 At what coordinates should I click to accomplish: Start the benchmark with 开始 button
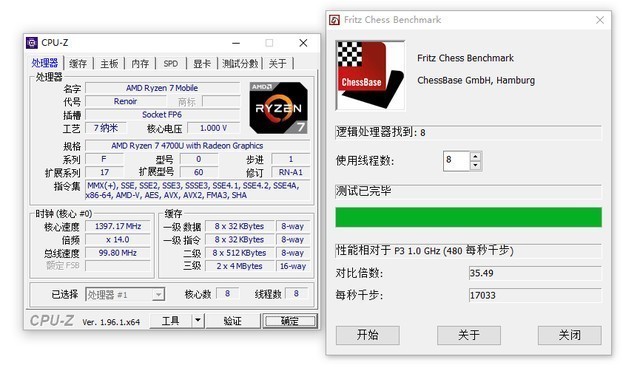point(368,335)
